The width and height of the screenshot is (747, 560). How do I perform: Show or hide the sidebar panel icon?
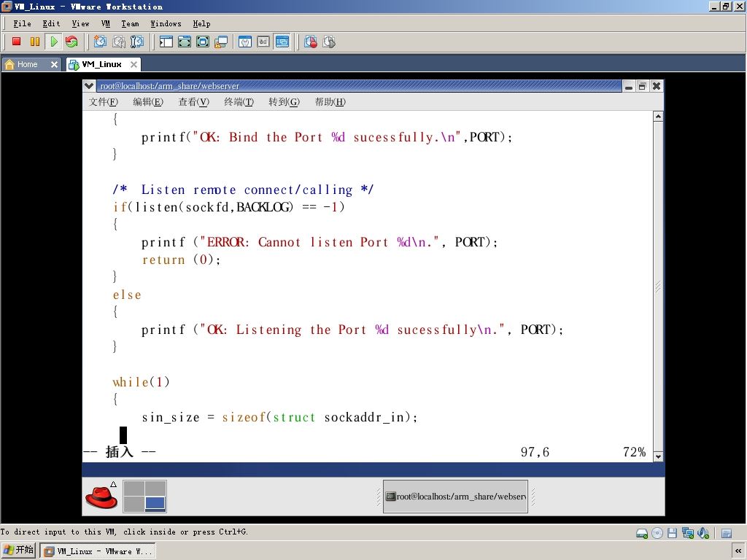tap(166, 42)
